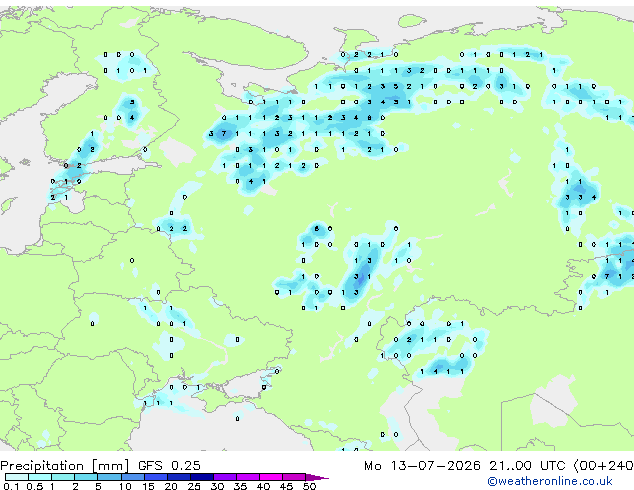Click the 25–30 mm navy legend swatch
Viewport: 634px width, 490px height.
coord(201,477)
